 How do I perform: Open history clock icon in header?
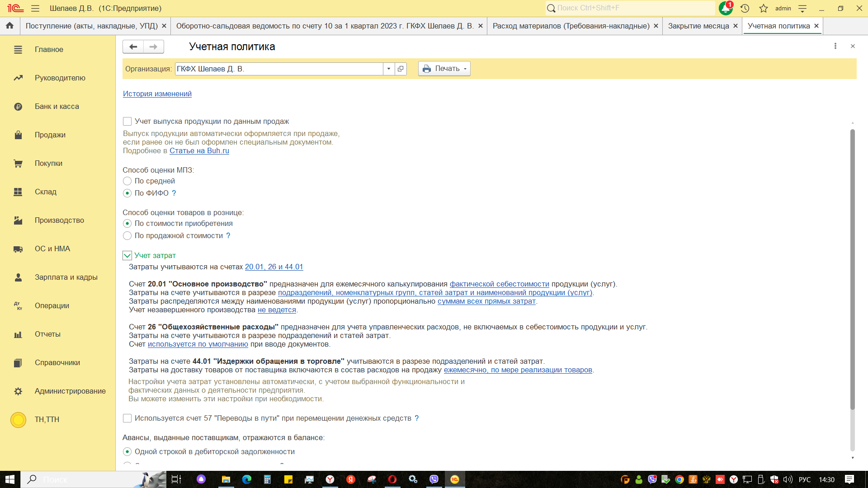[745, 8]
